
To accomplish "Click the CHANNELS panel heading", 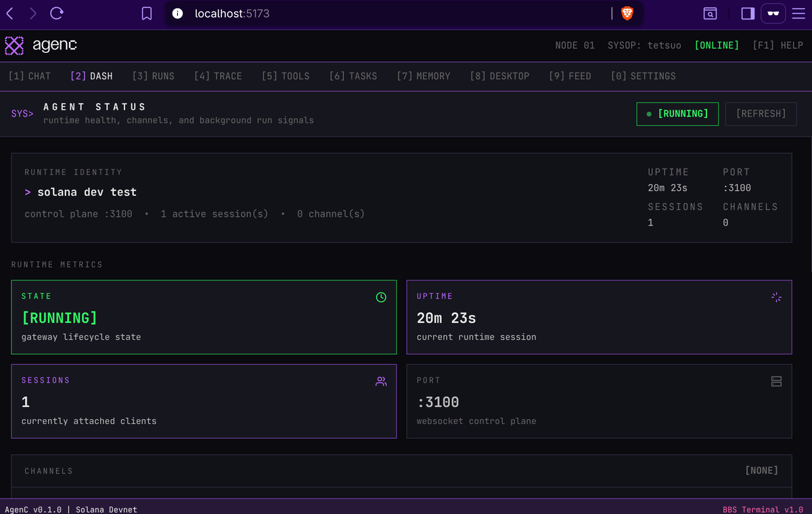I will (x=49, y=471).
